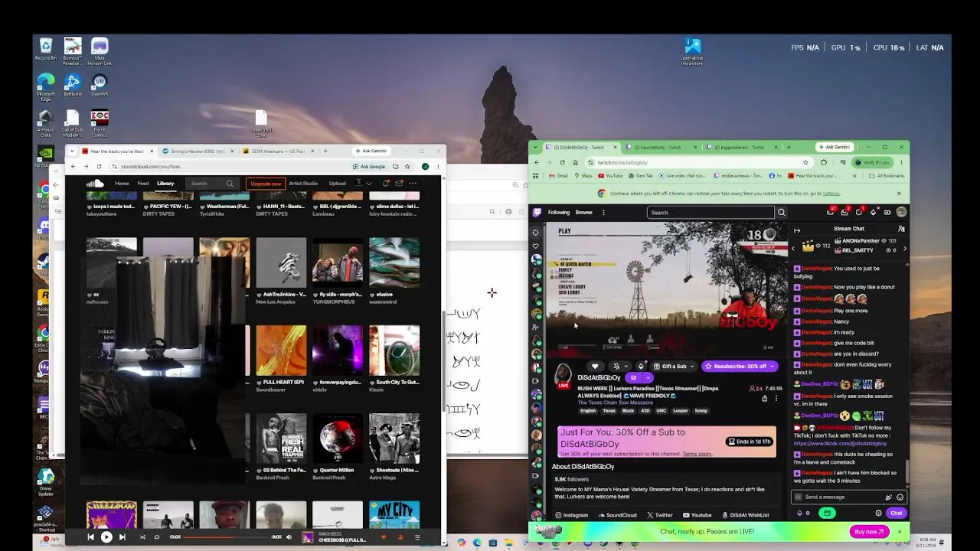Dismiss the Chrome restore tabs infobar

point(899,194)
